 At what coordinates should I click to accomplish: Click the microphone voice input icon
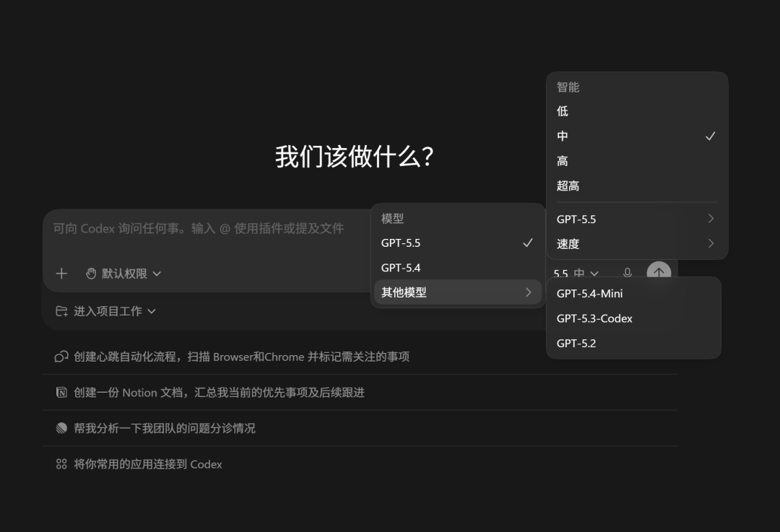[x=628, y=272]
